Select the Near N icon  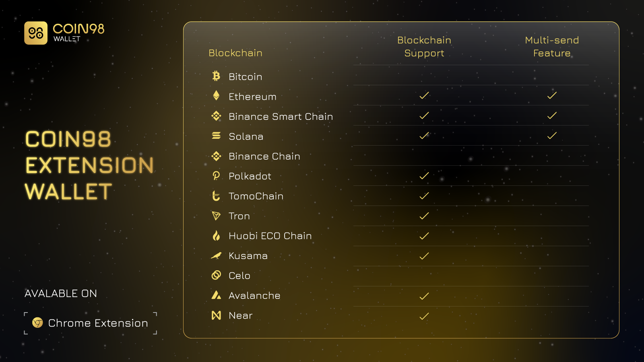(x=216, y=315)
